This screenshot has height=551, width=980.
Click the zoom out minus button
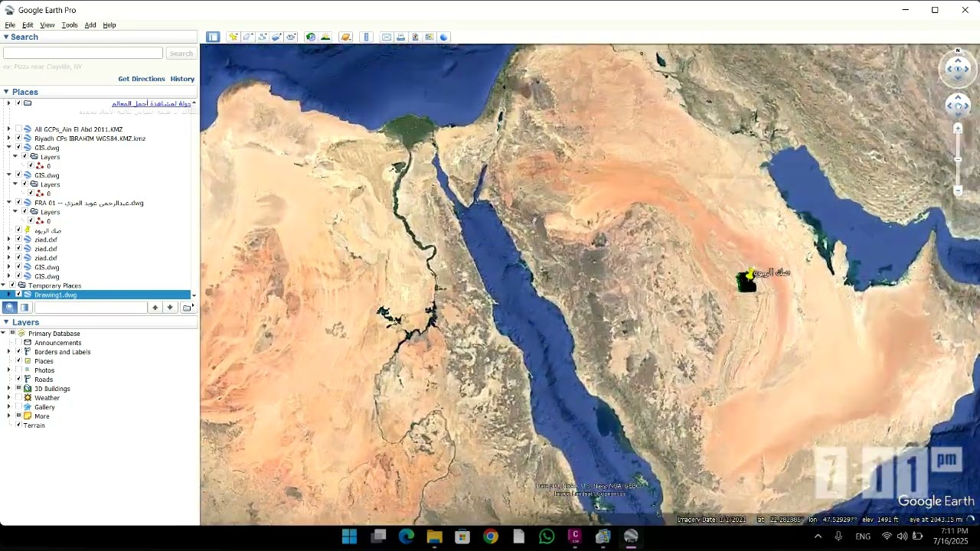(958, 191)
